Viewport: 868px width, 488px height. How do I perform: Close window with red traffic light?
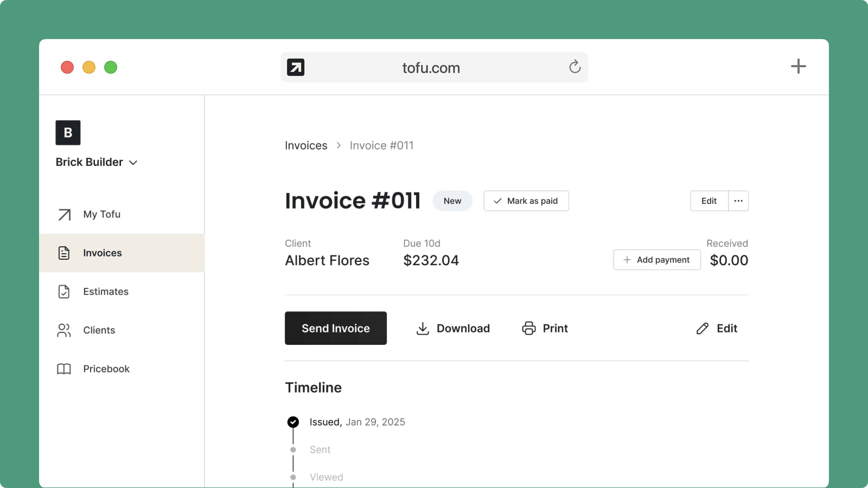(67, 67)
